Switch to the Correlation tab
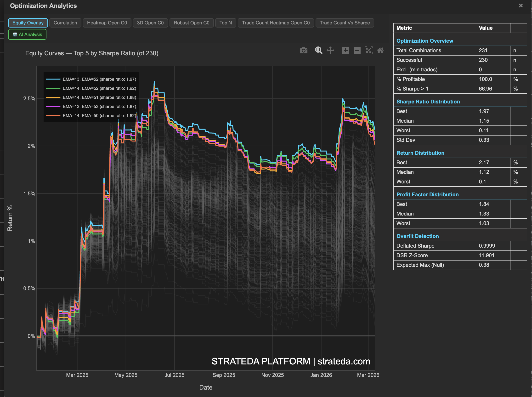 [65, 23]
